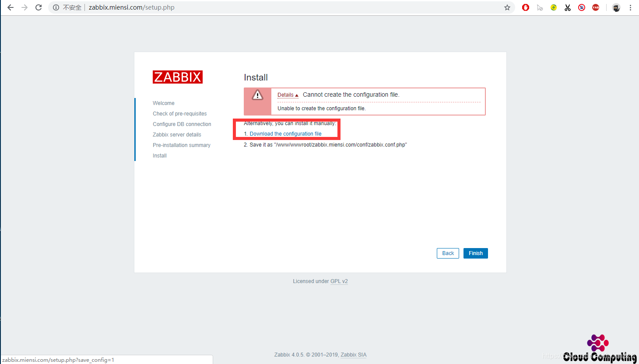Select the Configure DB connection step
Image resolution: width=639 pixels, height=364 pixels.
(182, 124)
